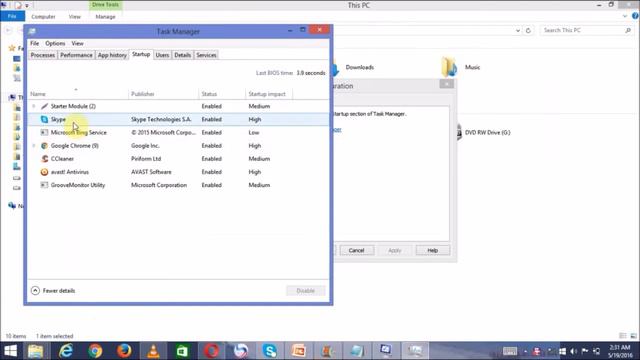Image resolution: width=640 pixels, height=360 pixels.
Task: Click the CCleaner icon in startup list
Action: 44,159
